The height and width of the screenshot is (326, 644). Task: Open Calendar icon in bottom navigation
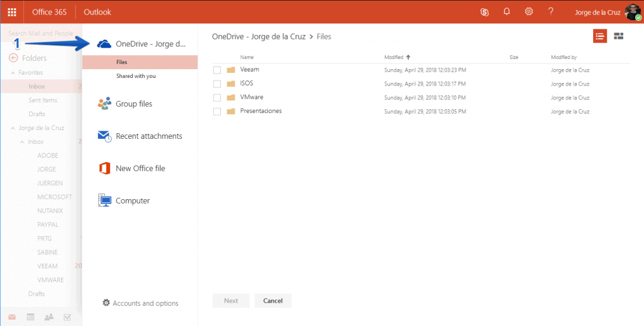coord(30,317)
